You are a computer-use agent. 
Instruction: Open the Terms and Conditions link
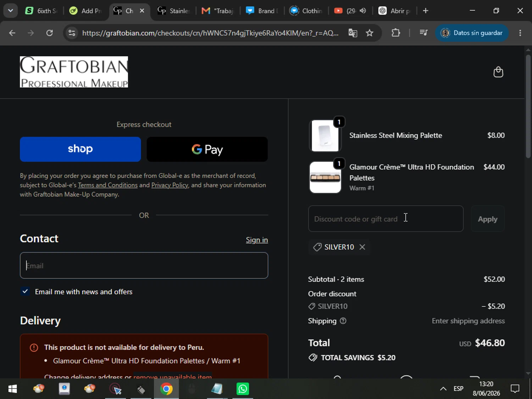click(x=107, y=185)
